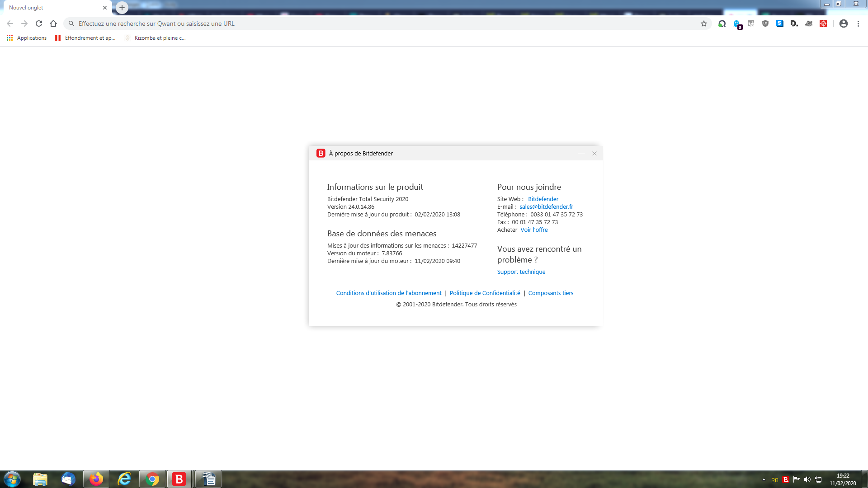
Task: Click the Ghostery extension icon
Action: (x=736, y=23)
